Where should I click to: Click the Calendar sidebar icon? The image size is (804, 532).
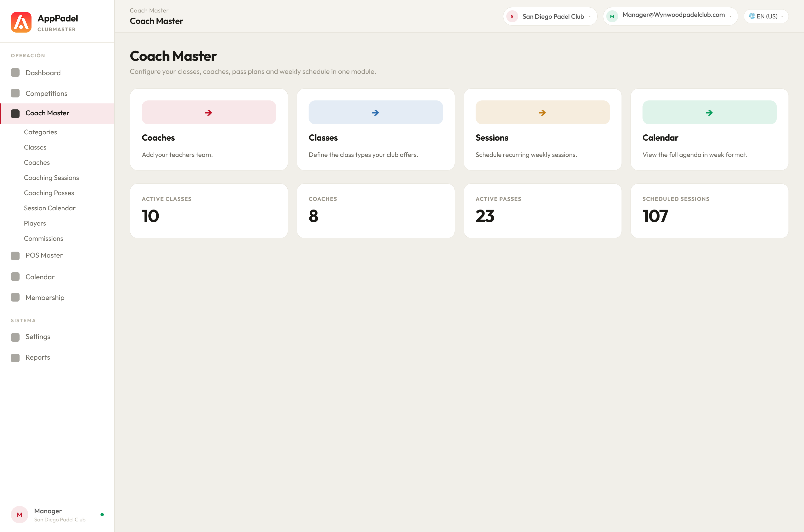coord(15,277)
